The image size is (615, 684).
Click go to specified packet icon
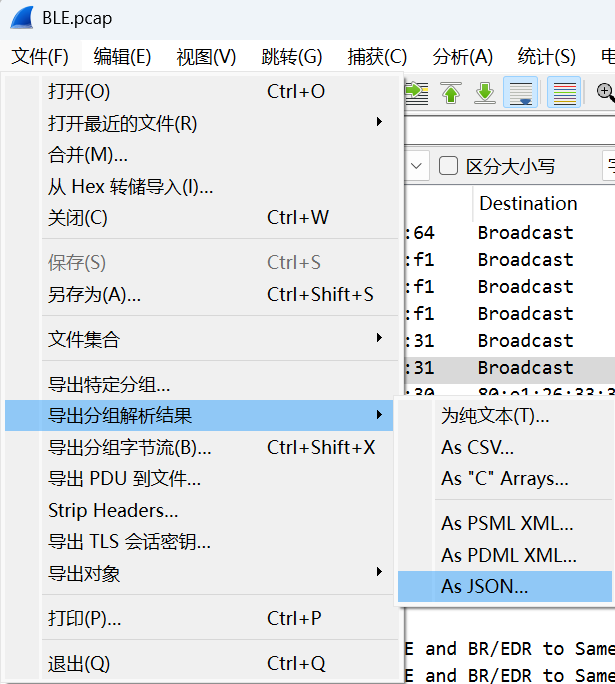coord(417,92)
